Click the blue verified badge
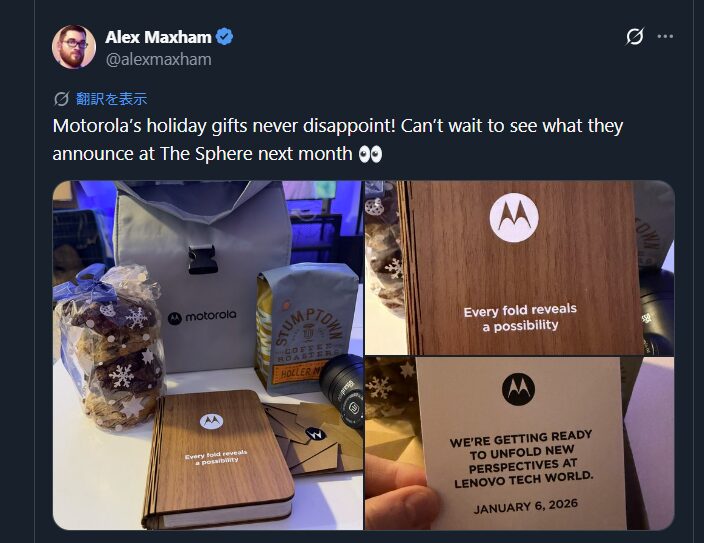This screenshot has width=704, height=543. 224,37
